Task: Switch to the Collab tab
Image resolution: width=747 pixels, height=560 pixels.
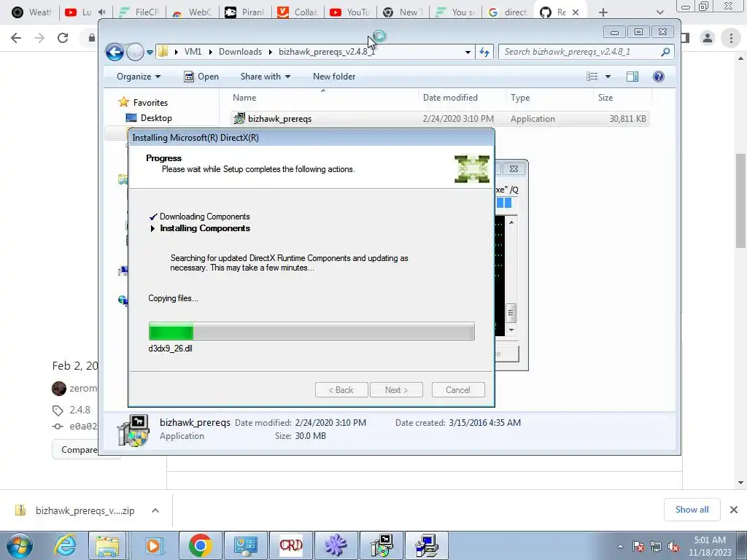Action: coord(298,12)
